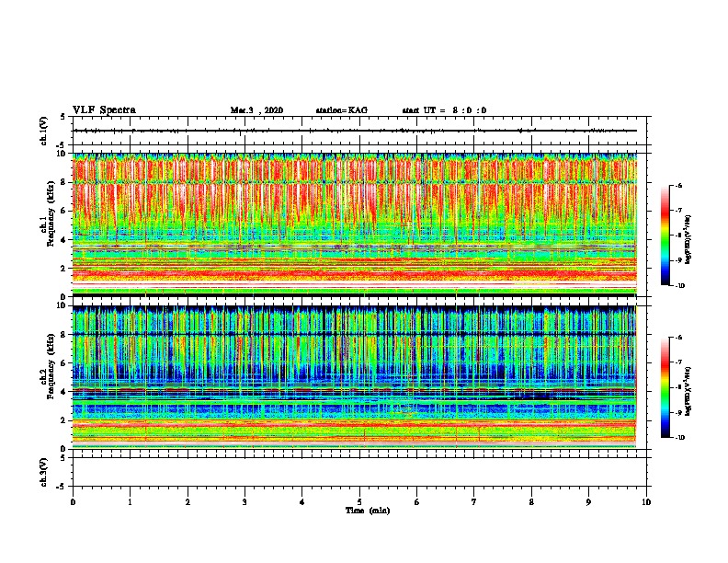The height and width of the screenshot is (563, 728).
Task: Click the ch.1 spectrogram color scale bar
Action: pyautogui.click(x=665, y=236)
